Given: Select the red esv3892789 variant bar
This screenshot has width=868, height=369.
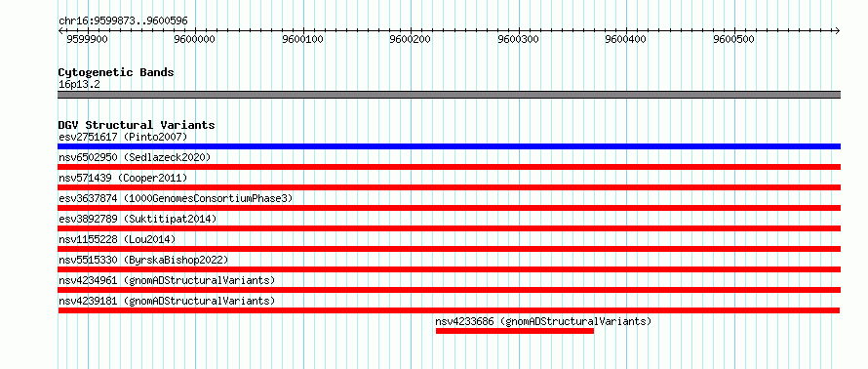Looking at the screenshot, I should point(449,228).
